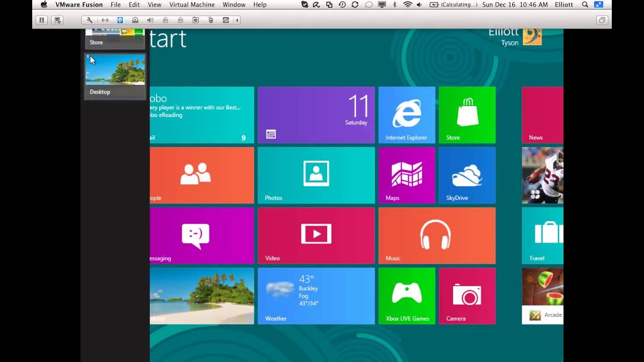Open the SkyDrive tile
Viewport: 644px width, 362px height.
[467, 175]
